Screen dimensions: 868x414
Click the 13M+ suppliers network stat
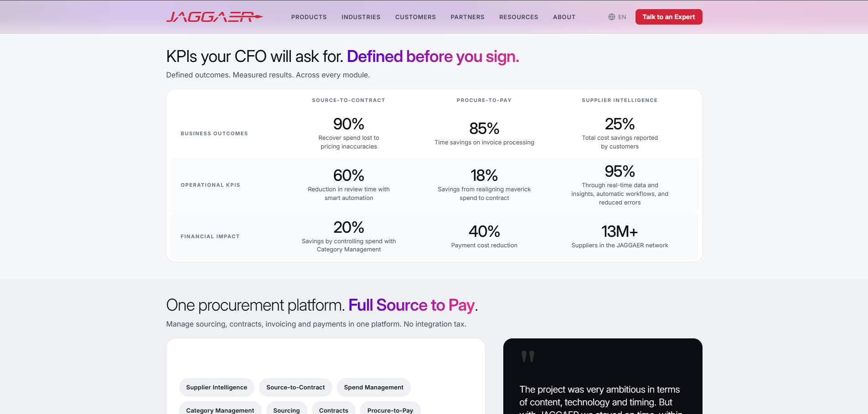pos(620,236)
